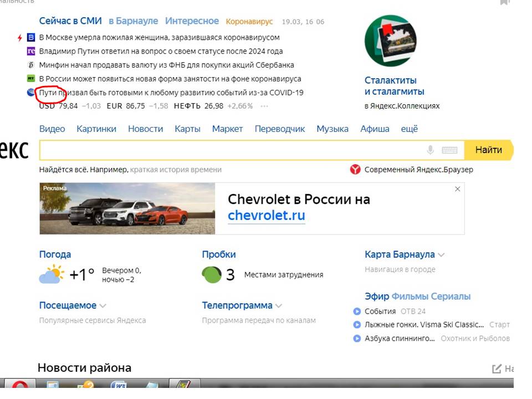The width and height of the screenshot is (532, 399).
Task: Click the Yandex Browser red logo icon
Action: (x=355, y=170)
